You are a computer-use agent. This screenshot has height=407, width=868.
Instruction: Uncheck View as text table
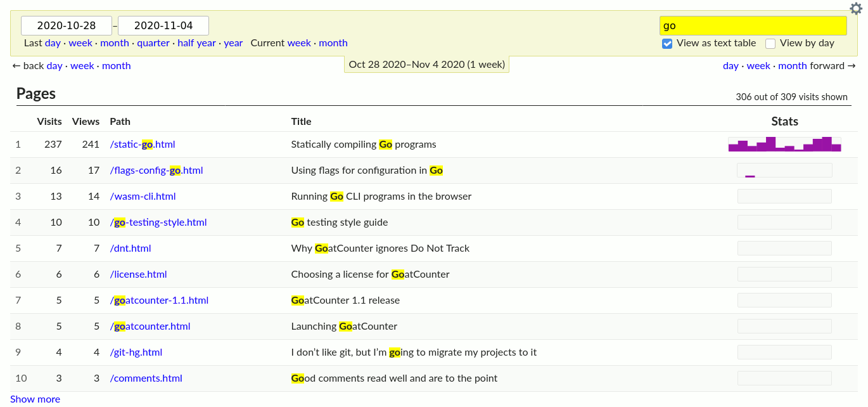pos(667,44)
